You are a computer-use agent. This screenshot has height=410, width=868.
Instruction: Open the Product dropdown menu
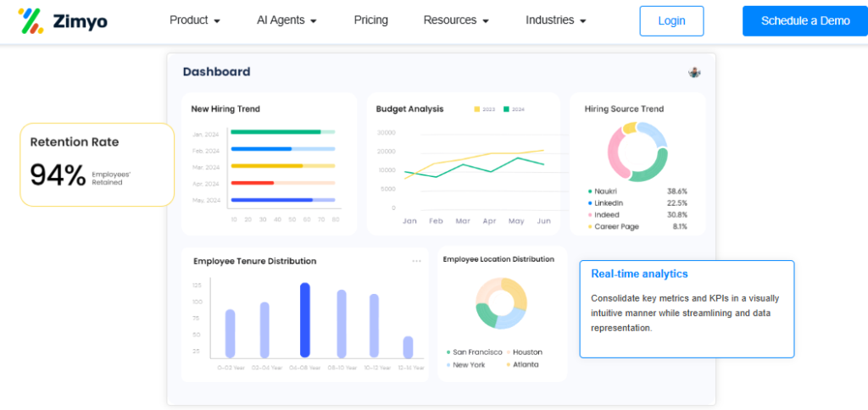tap(195, 20)
